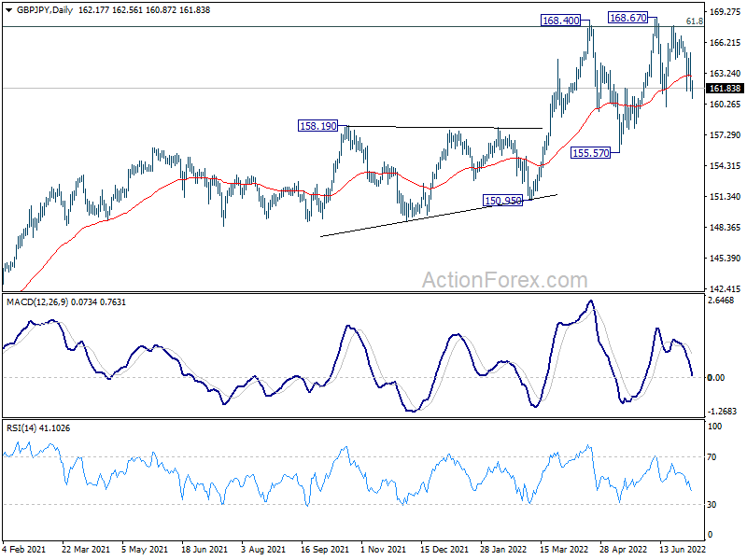Viewport: 747px width, 560px height.
Task: Click the GBPJPY,Daily symbol title
Action: click(45, 10)
